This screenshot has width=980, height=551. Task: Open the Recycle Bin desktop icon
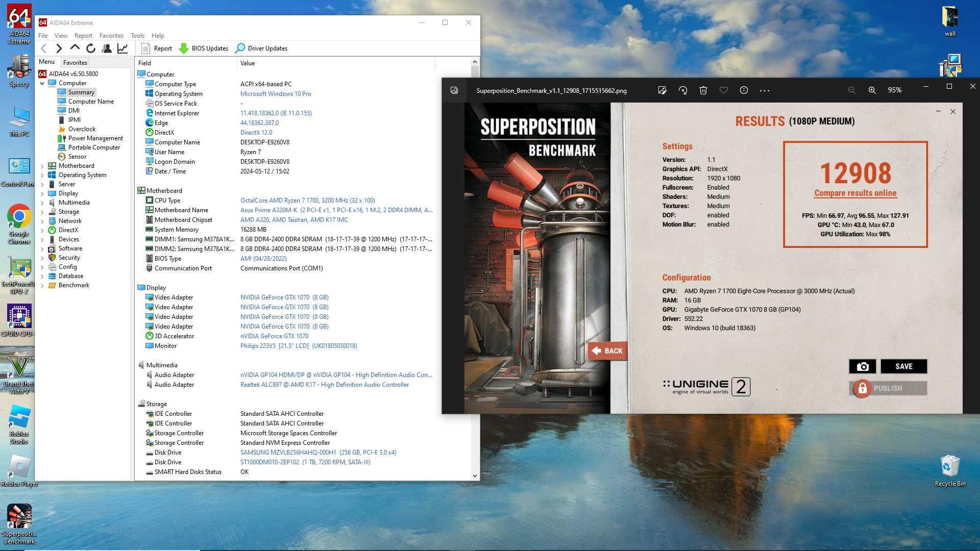click(950, 470)
